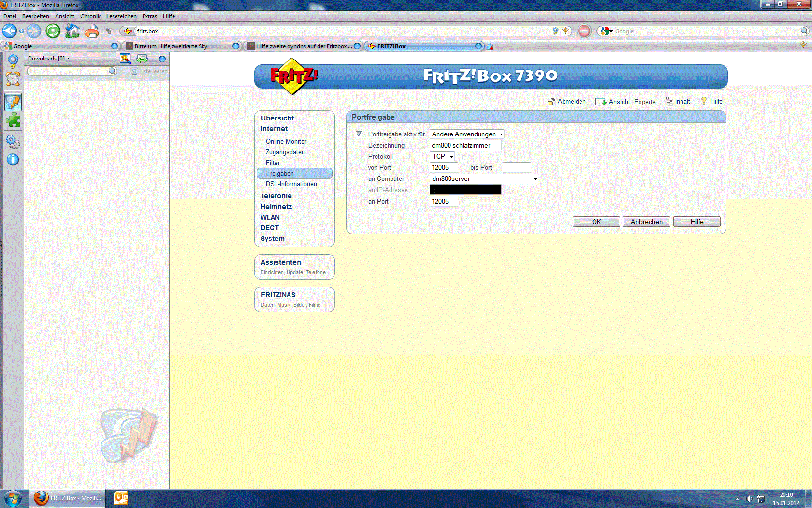Image resolution: width=812 pixels, height=508 pixels.
Task: Click the bis Port input field
Action: (x=517, y=167)
